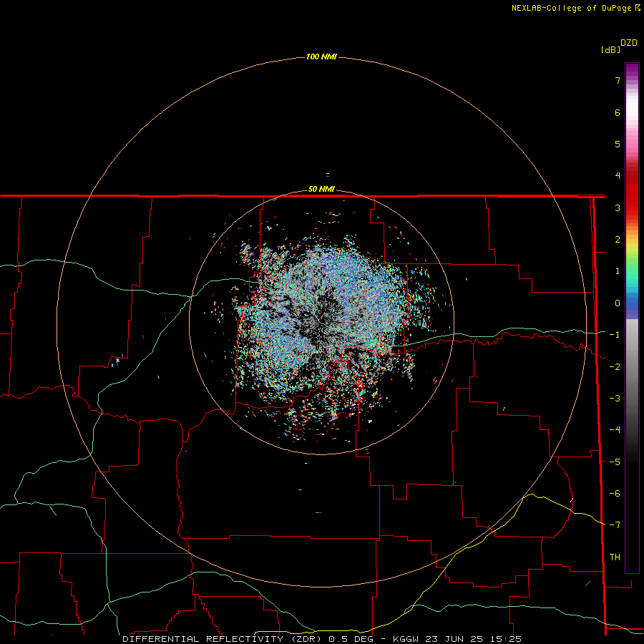Viewport: 644px width, 644px height.
Task: Click the -6 dB value on the color scale
Action: (x=615, y=494)
